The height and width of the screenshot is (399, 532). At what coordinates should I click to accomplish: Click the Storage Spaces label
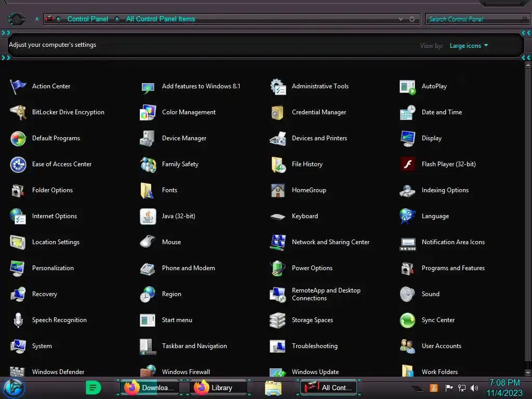click(312, 320)
